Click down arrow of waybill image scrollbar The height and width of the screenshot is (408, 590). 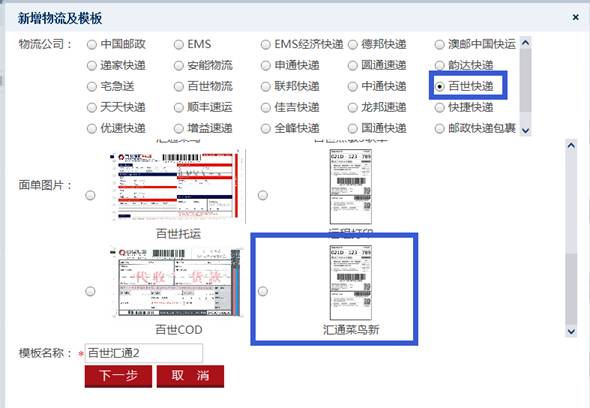[571, 331]
